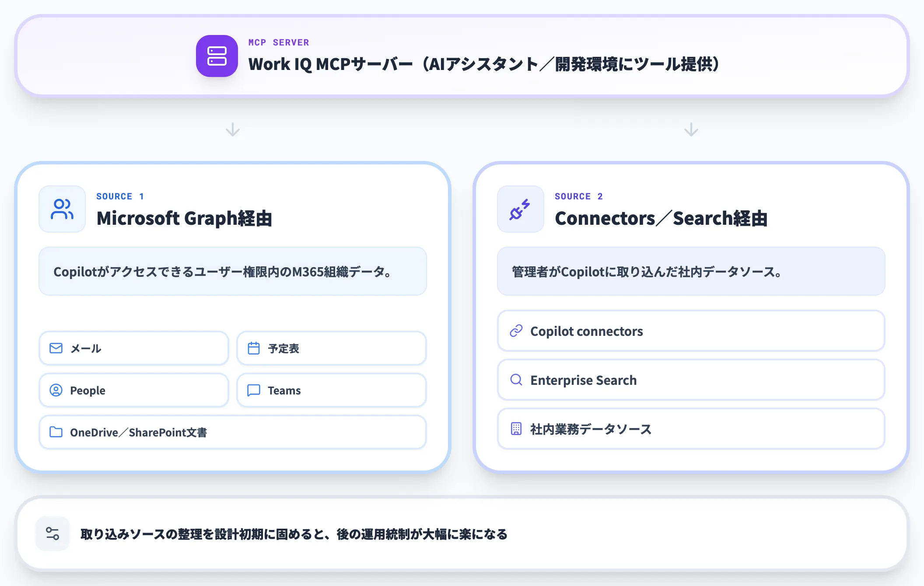The height and width of the screenshot is (586, 924).
Task: Click the Microsoft Graph経由 heading
Action: tap(184, 218)
